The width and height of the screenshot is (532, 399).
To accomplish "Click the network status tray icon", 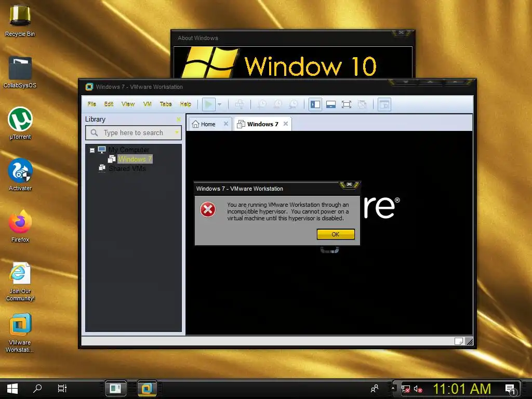I will click(405, 389).
